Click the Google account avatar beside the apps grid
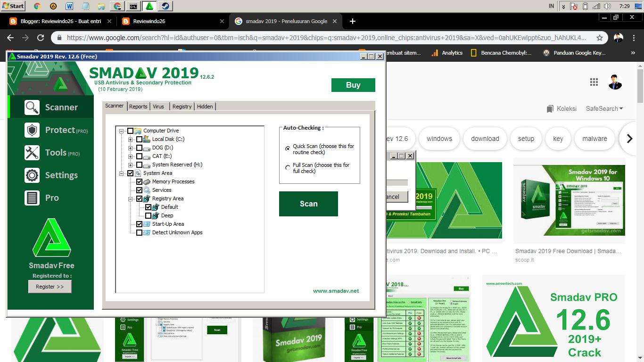 615,82
